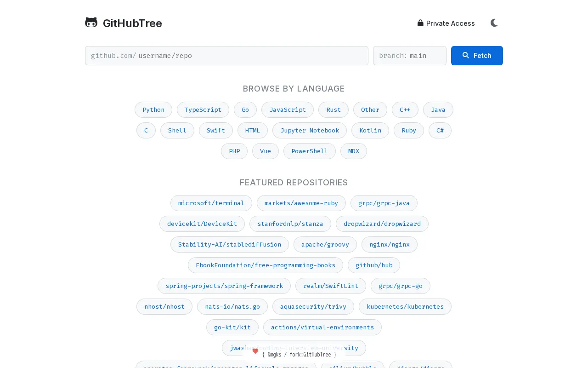Open the Private Access link
This screenshot has height=368, width=588.
pos(446,23)
